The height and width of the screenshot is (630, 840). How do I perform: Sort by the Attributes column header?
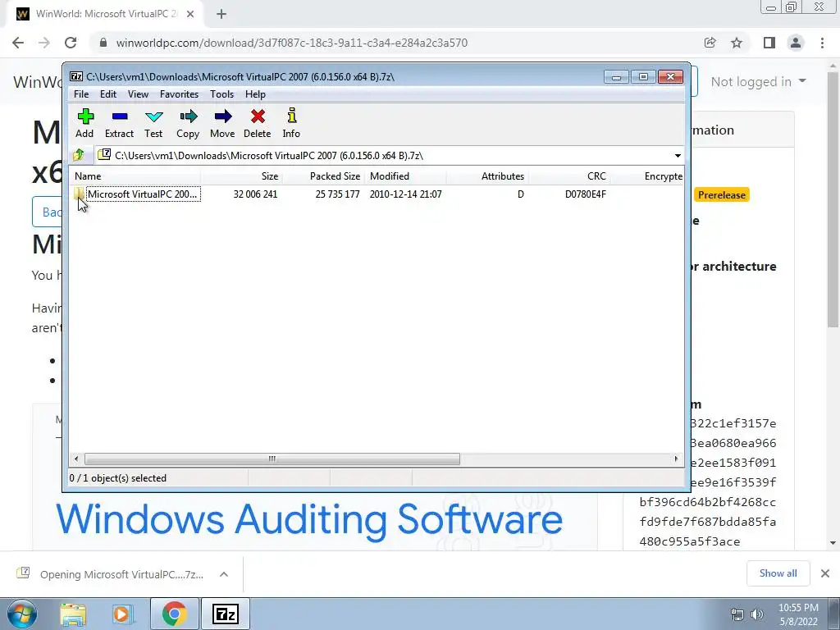click(487, 176)
